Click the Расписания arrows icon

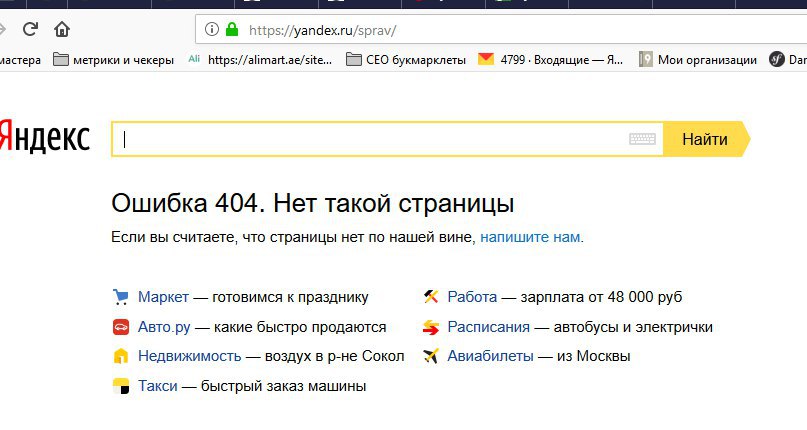430,327
